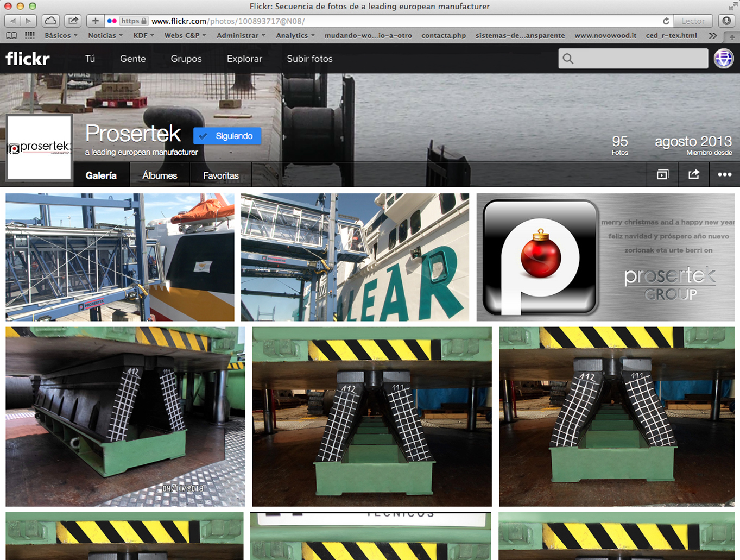Expand the Analytics bookmarks folder
This screenshot has width=740, height=560.
(295, 35)
